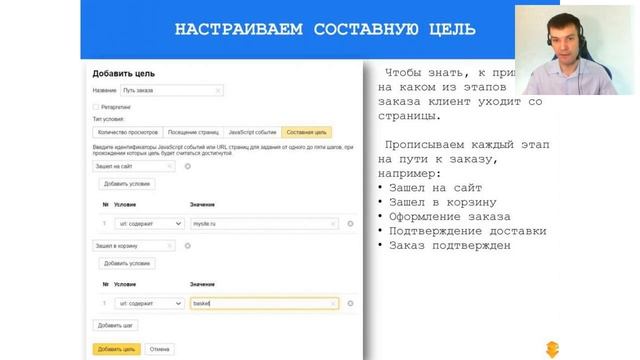Confirm with the yellow 'Добавить цель' button
This screenshot has height=360, width=640.
[x=116, y=349]
